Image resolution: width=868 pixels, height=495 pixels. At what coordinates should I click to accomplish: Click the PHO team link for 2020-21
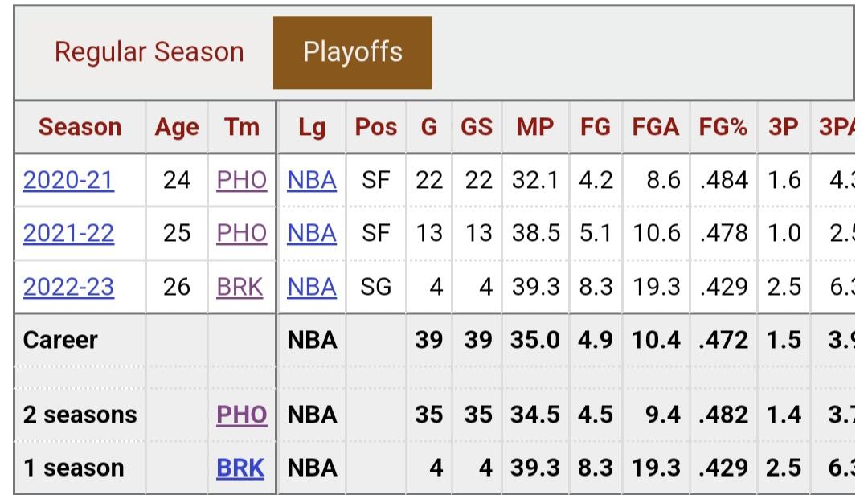pyautogui.click(x=241, y=180)
